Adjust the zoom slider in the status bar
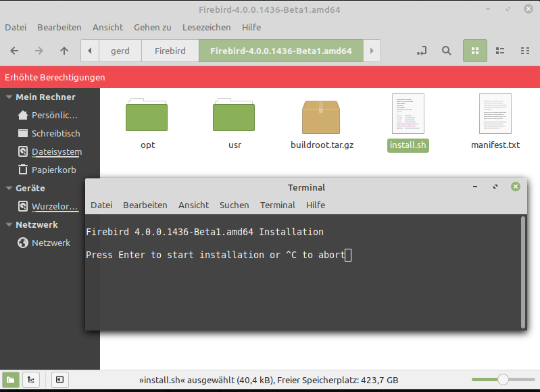 click(503, 380)
